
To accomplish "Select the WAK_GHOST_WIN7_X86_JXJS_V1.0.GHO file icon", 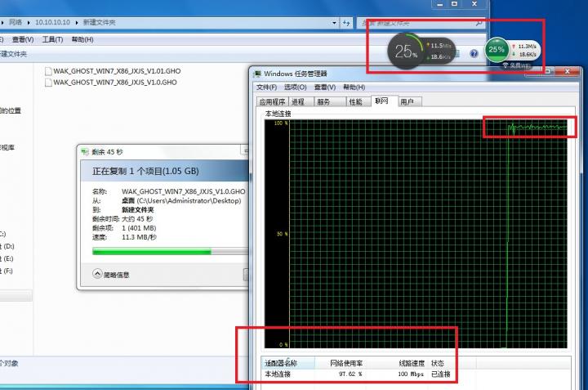I will click(x=48, y=83).
